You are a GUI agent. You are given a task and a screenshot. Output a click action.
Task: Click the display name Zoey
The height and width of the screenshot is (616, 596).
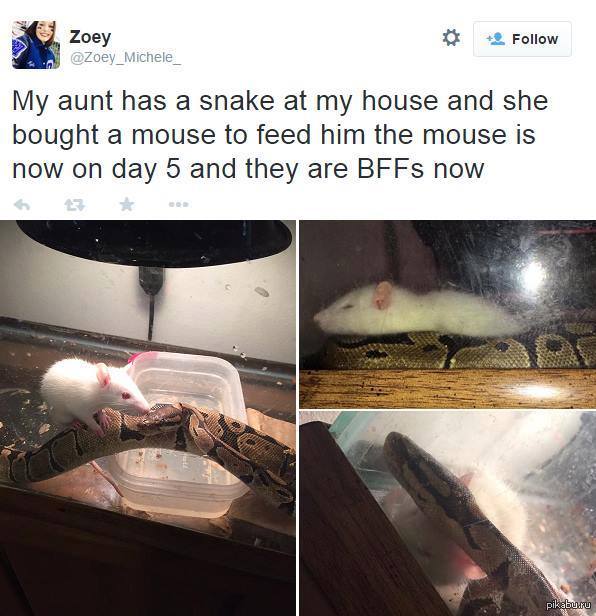pos(90,37)
